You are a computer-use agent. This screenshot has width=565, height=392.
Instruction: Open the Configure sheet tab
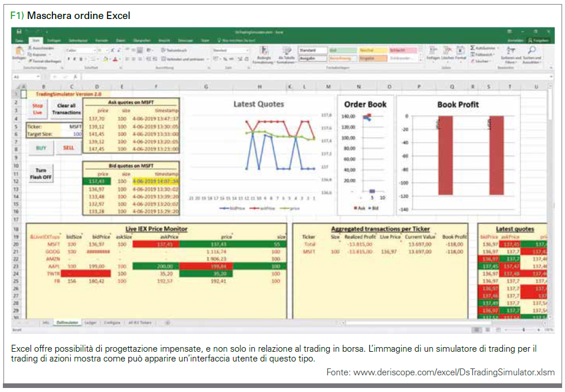112,323
